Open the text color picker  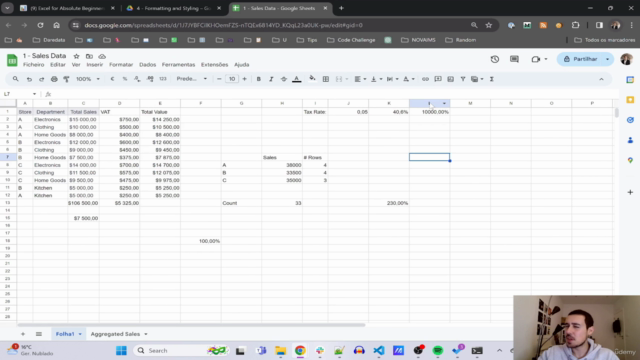(x=297, y=79)
